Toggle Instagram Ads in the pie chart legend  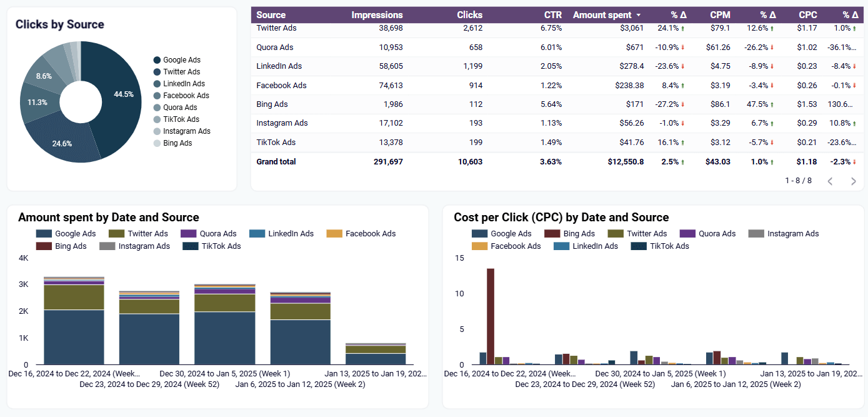(x=156, y=131)
